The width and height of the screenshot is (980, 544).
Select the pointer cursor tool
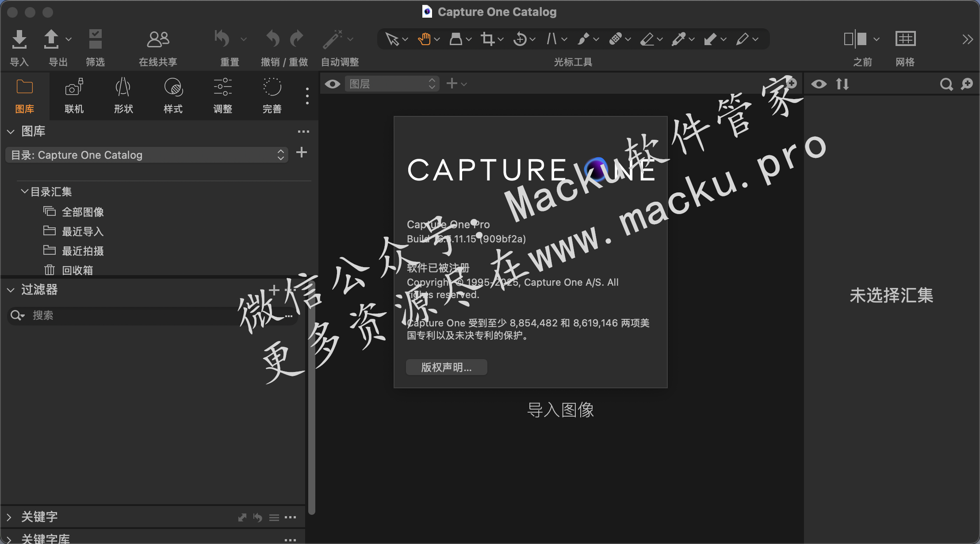pos(392,39)
